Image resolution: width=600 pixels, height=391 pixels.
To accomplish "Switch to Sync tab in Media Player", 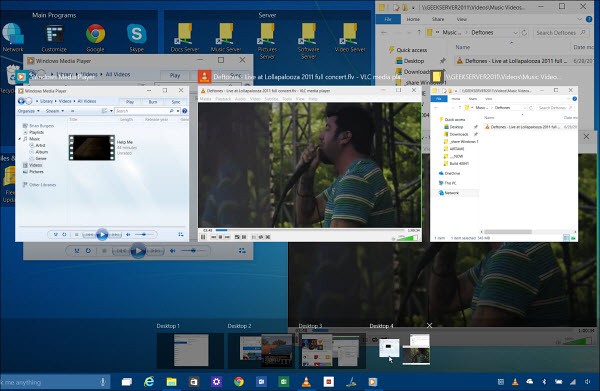I will (176, 102).
